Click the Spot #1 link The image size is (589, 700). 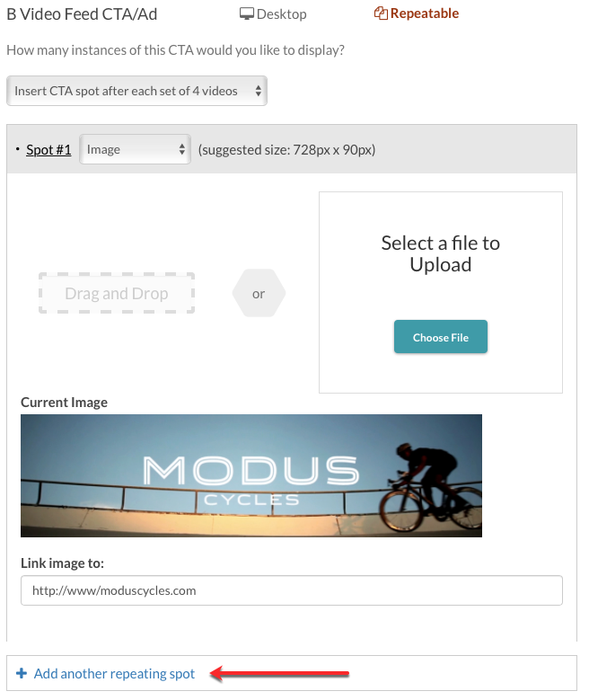point(48,149)
